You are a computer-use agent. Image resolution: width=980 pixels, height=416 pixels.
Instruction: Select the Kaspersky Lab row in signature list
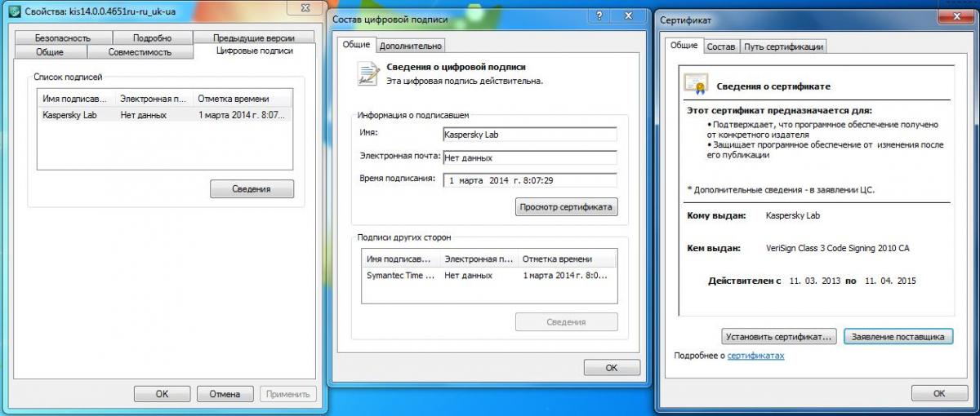pyautogui.click(x=164, y=115)
